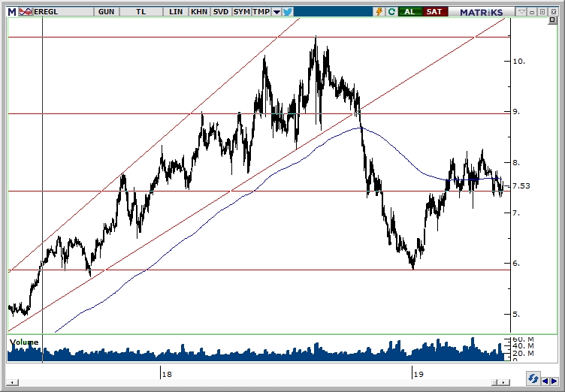The image size is (565, 392).
Task: Open the Twitter bird icon
Action: tap(288, 12)
